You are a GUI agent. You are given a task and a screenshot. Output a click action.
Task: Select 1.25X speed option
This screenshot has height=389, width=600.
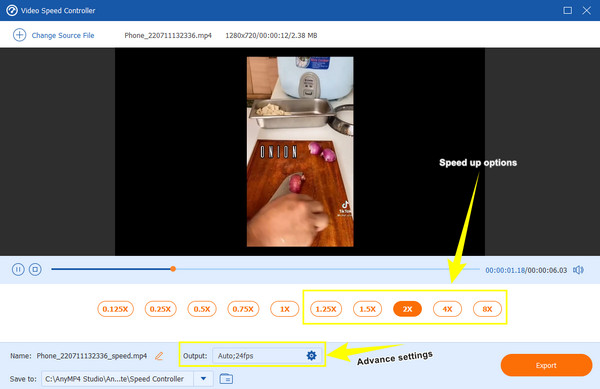pyautogui.click(x=326, y=309)
